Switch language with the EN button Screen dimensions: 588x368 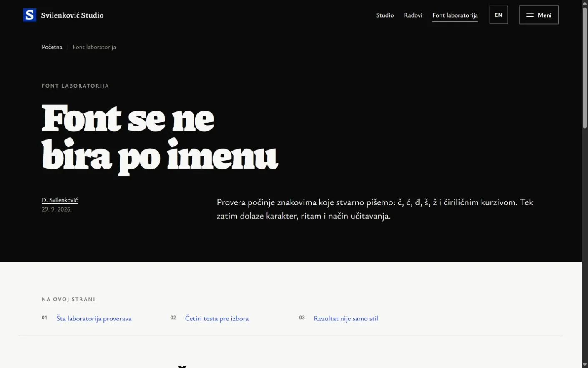(498, 15)
